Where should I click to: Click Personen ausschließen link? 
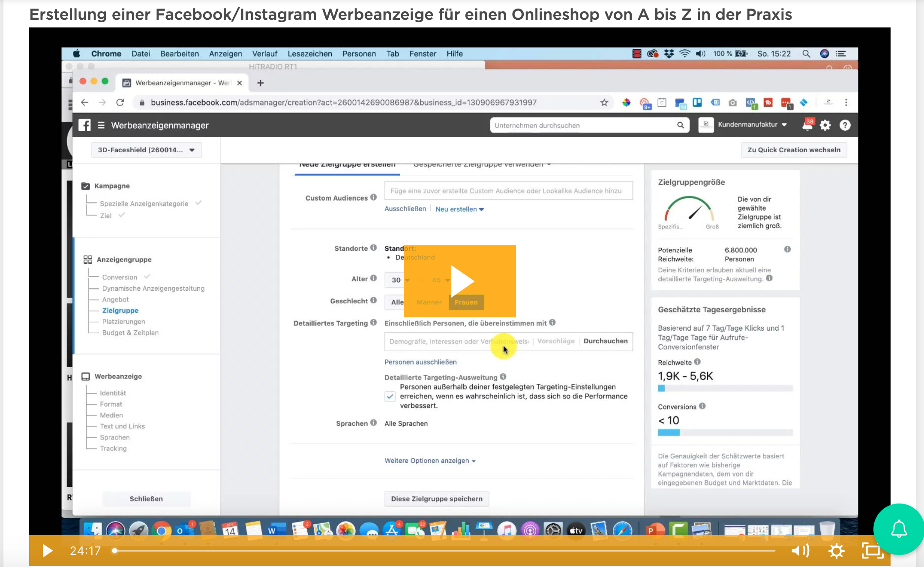coord(420,362)
